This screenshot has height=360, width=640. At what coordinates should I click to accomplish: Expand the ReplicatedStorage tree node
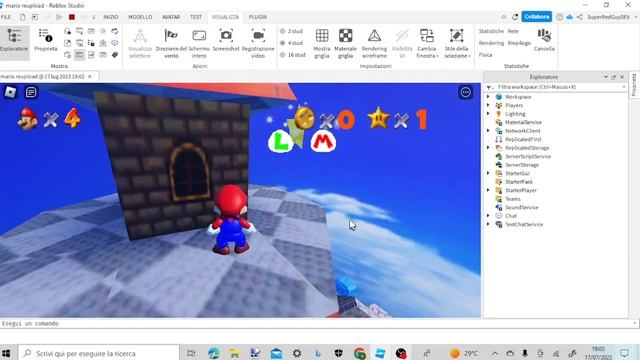(x=488, y=148)
